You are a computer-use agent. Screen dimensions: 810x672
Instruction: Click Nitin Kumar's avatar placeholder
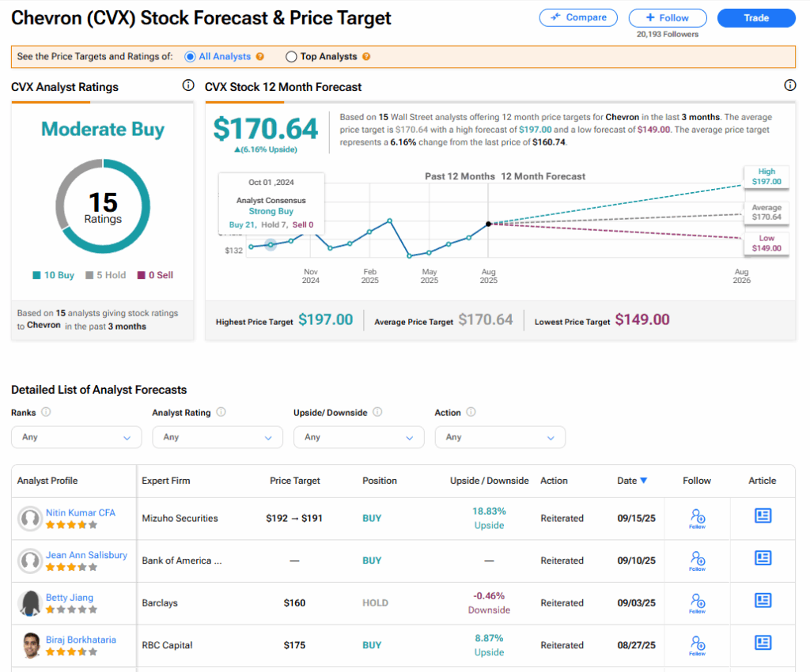tap(30, 519)
